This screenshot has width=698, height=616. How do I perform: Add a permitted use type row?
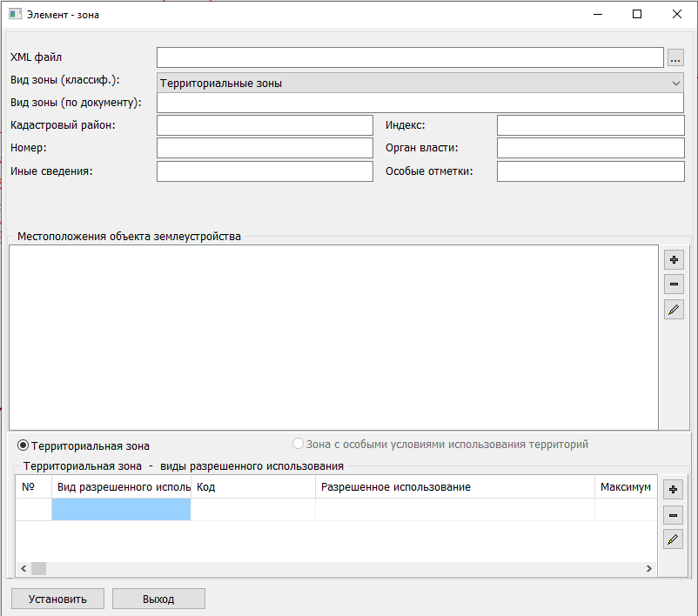673,490
